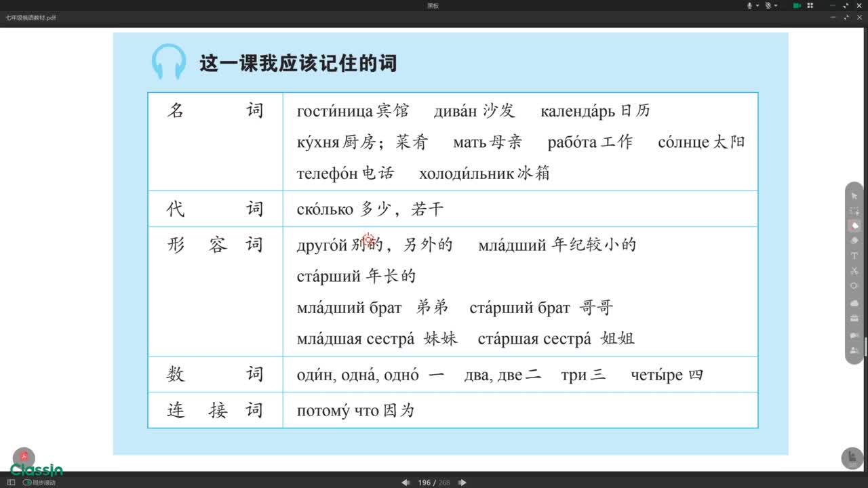Click the round PDF button above the ClassIn logo
The image size is (868, 488).
click(x=24, y=456)
